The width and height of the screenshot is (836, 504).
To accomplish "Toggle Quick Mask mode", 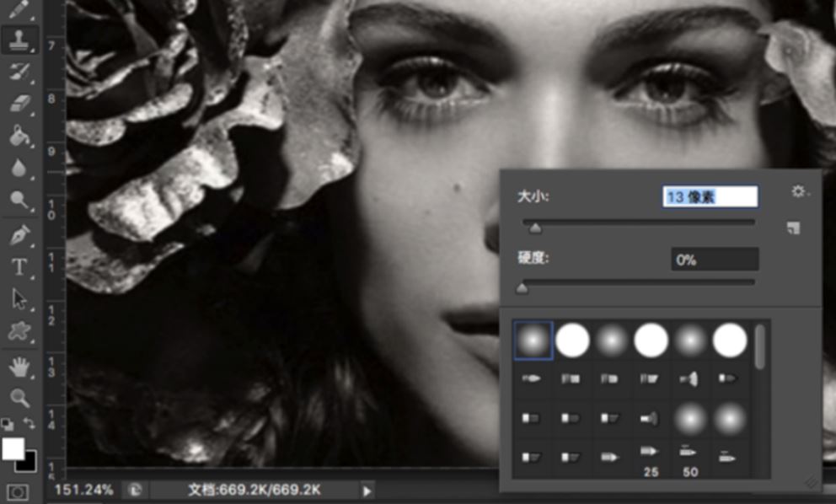I will pyautogui.click(x=18, y=491).
